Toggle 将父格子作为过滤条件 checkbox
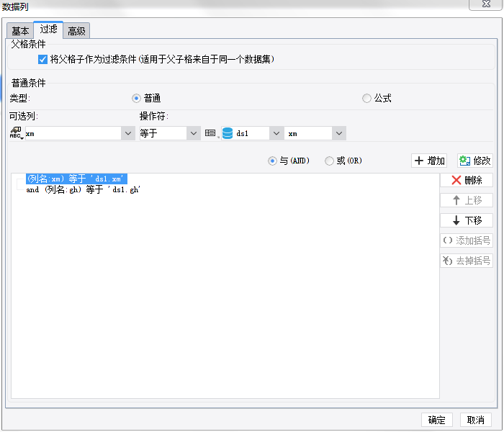 click(43, 59)
